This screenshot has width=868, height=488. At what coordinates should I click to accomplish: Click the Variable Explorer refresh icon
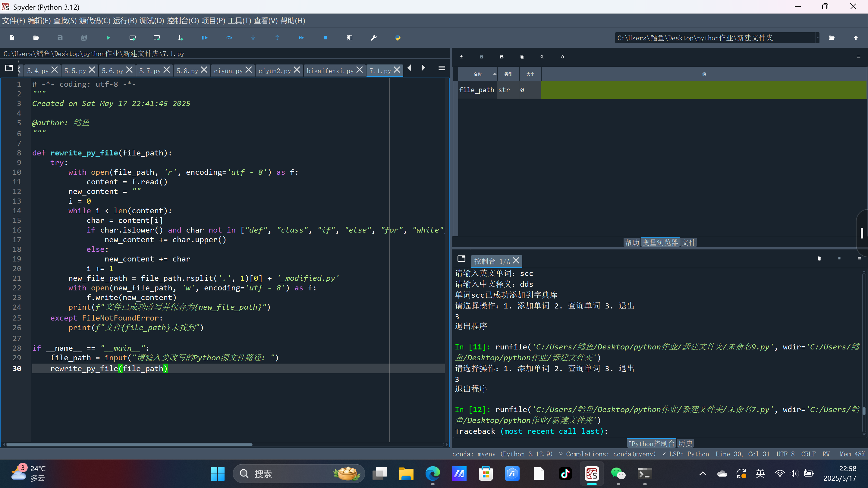tap(562, 57)
